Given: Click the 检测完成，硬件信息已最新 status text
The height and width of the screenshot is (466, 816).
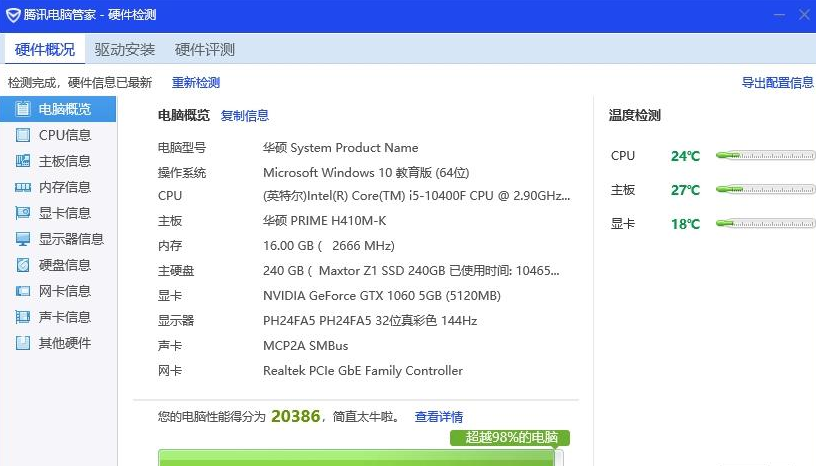Looking at the screenshot, I should click(80, 83).
